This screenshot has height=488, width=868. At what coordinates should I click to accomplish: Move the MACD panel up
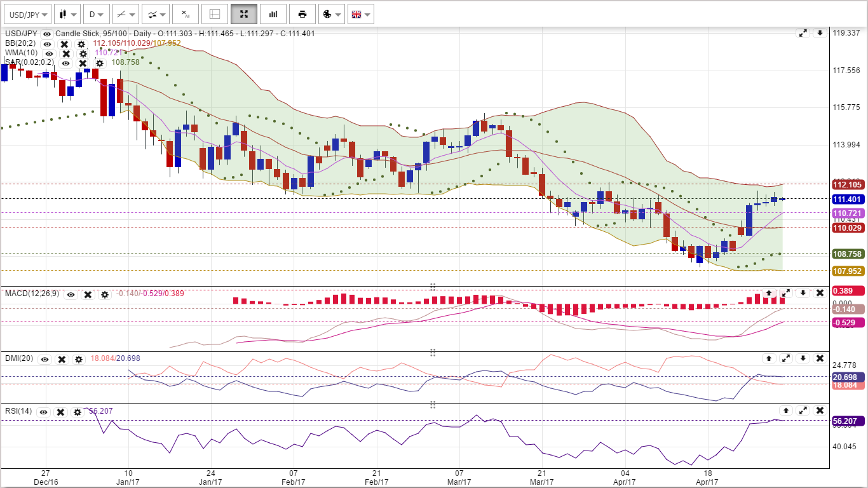(769, 293)
